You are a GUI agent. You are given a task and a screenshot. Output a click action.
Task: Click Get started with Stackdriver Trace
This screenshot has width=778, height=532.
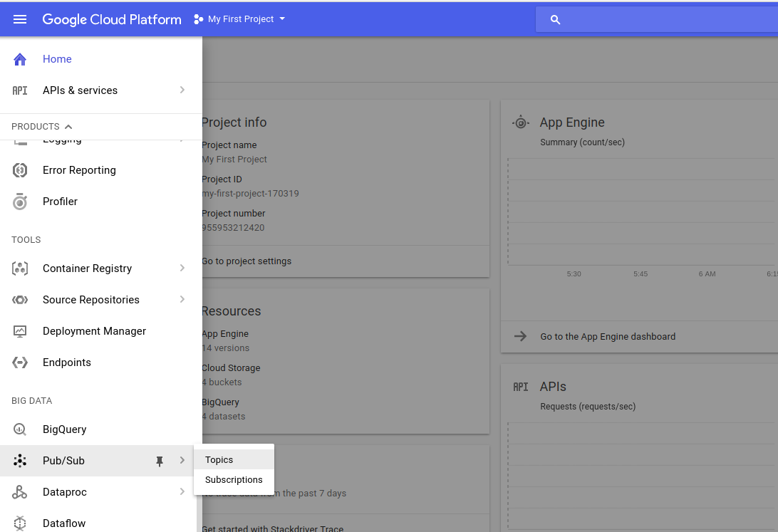(272, 528)
